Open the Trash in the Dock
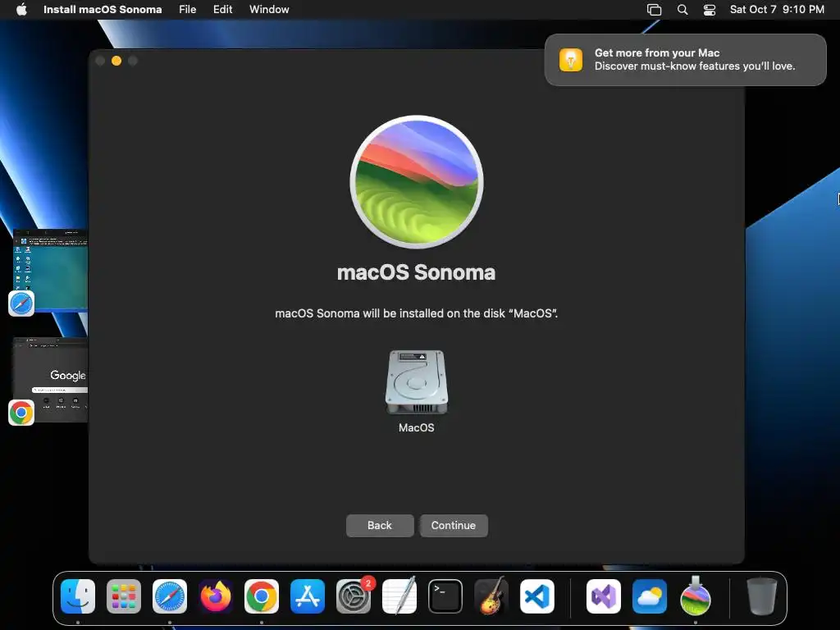This screenshot has width=840, height=630. click(762, 596)
